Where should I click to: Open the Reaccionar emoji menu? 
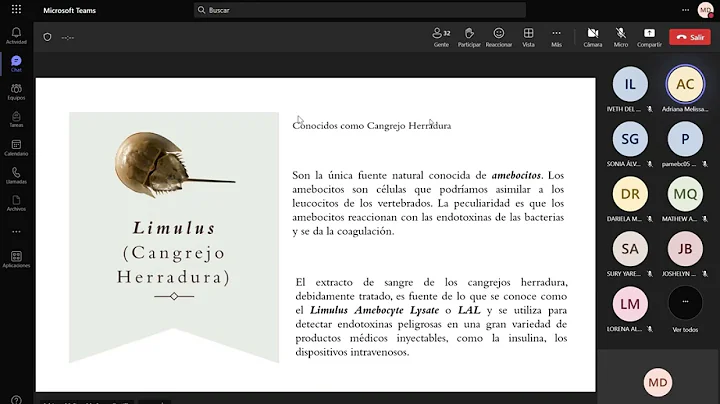tap(499, 37)
